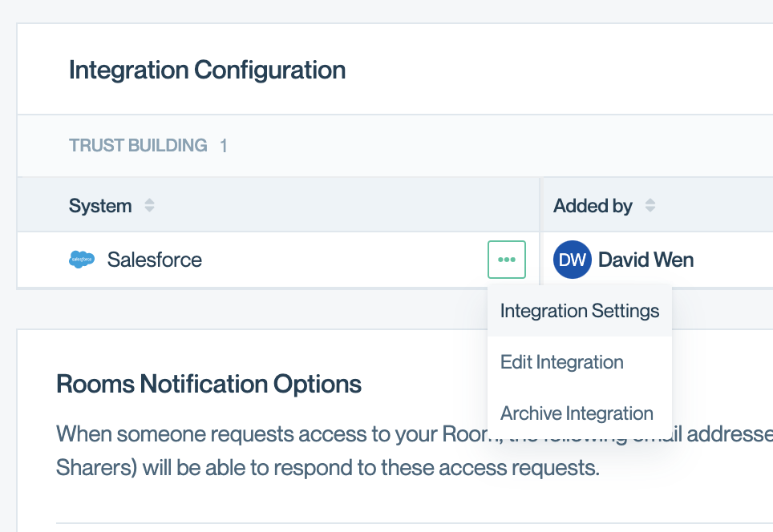Click the TRUST BUILDING group label

coord(138,146)
